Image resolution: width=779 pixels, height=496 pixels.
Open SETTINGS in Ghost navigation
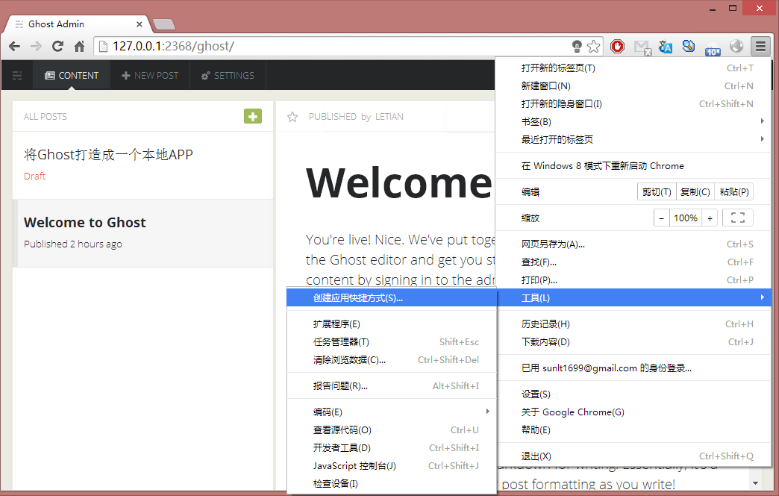click(228, 76)
